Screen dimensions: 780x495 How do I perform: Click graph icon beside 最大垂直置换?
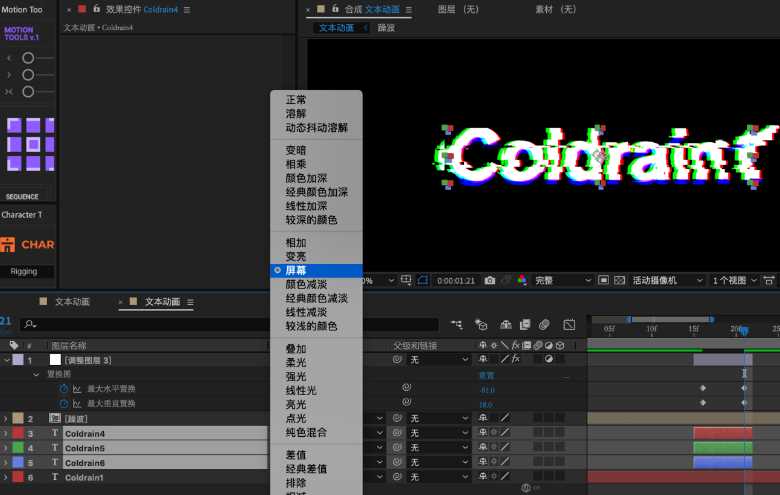(x=77, y=403)
